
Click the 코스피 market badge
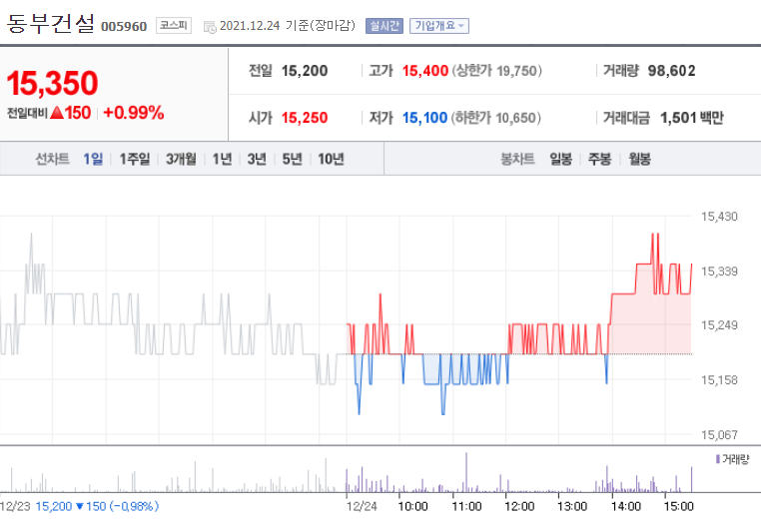click(174, 25)
